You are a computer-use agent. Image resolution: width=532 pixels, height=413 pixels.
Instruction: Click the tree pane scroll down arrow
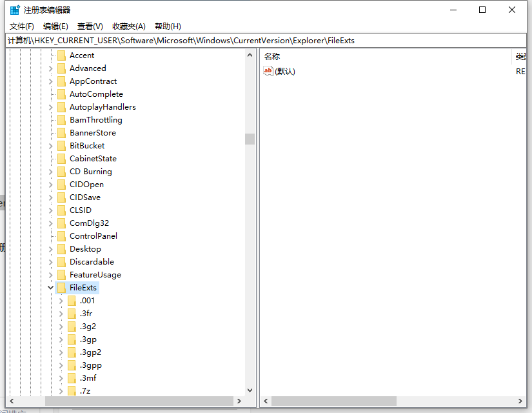(250, 389)
